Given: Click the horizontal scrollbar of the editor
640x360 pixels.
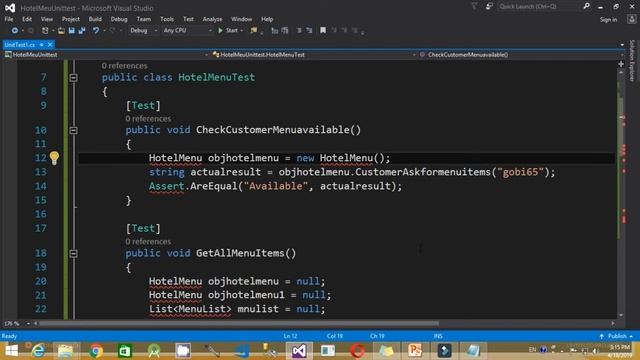Looking at the screenshot, I should 238,323.
